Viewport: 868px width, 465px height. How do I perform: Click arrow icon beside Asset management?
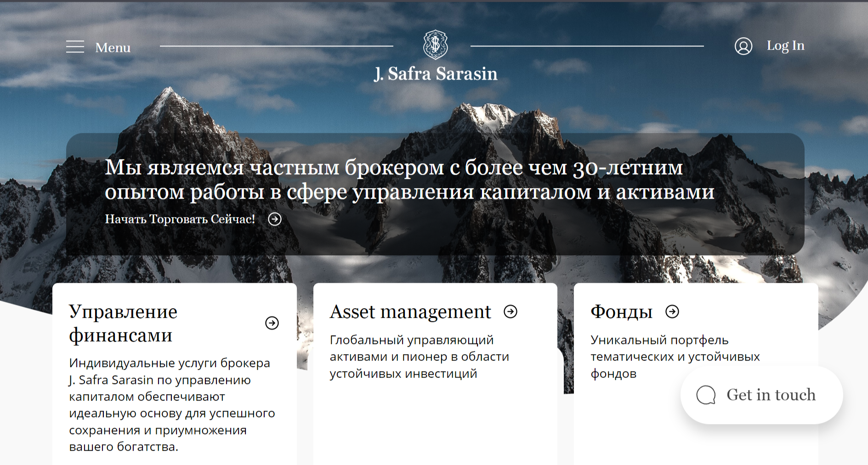[x=511, y=311]
